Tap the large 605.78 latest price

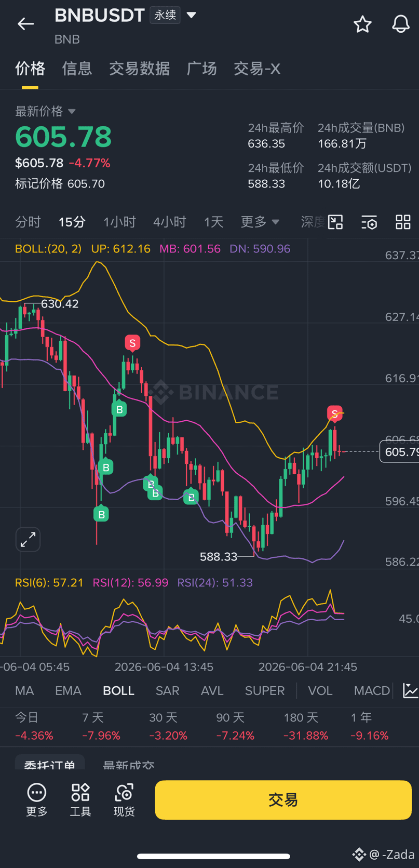click(x=63, y=137)
